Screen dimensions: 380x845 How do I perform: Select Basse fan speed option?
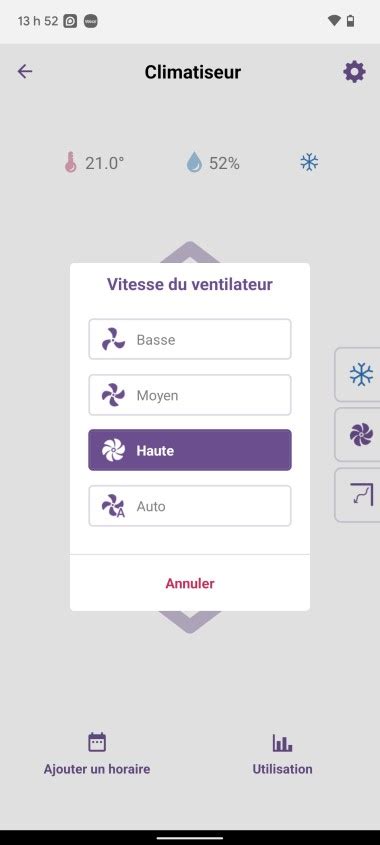pyautogui.click(x=190, y=339)
